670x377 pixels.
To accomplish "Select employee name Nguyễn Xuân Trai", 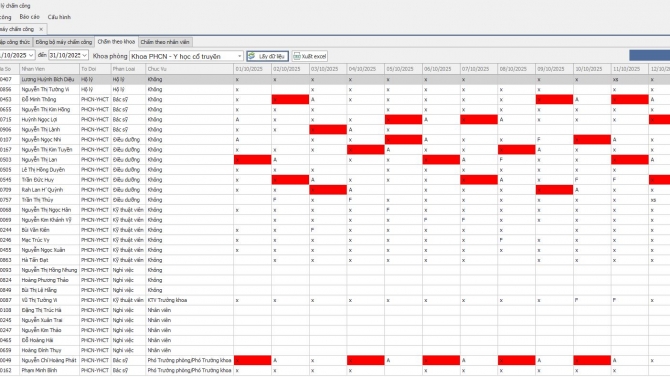I will [42, 320].
